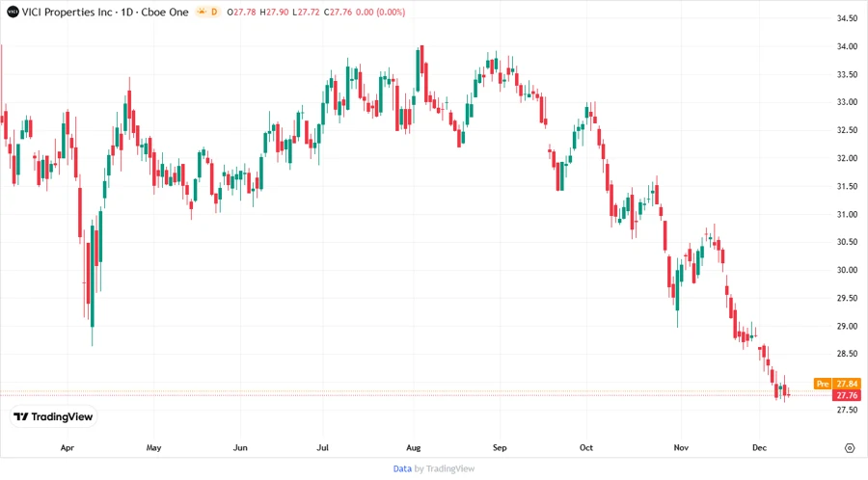Click the Oct label on time axis
This screenshot has height=480, width=868.
[586, 447]
